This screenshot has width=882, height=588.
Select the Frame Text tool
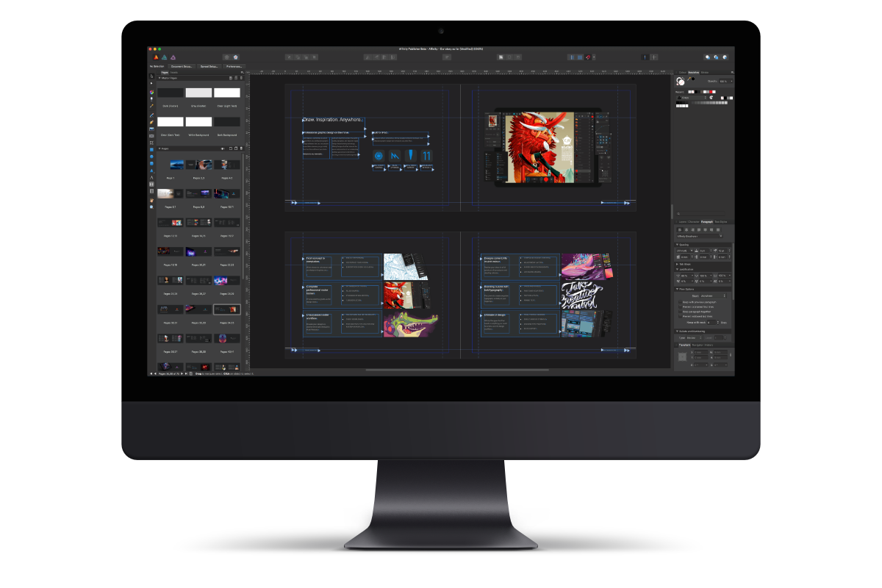pyautogui.click(x=151, y=184)
